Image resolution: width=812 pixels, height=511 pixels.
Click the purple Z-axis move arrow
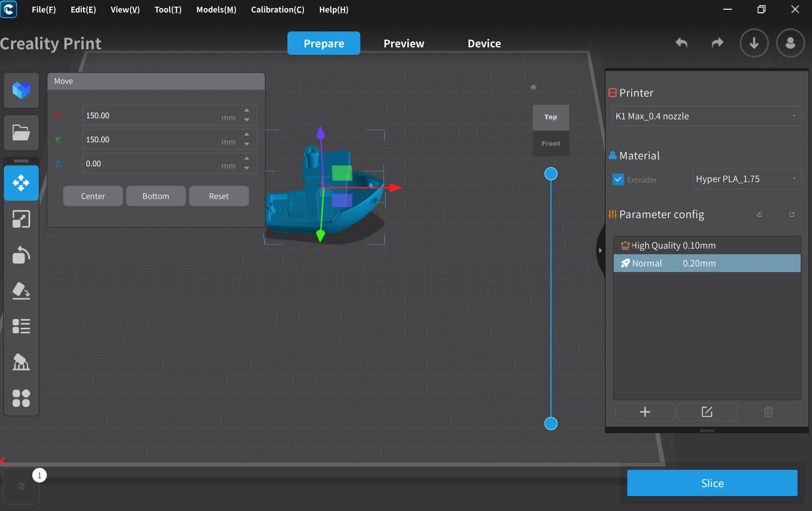[320, 133]
